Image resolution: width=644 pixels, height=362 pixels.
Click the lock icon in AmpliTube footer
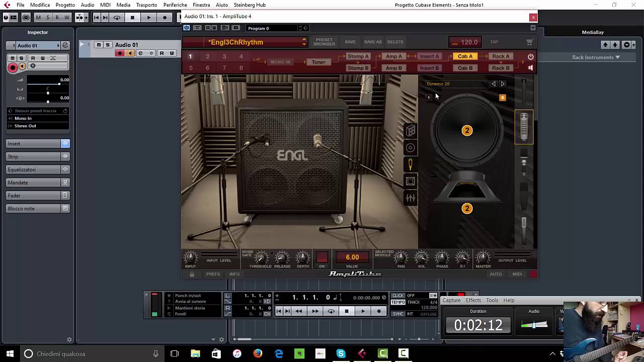coord(192,274)
